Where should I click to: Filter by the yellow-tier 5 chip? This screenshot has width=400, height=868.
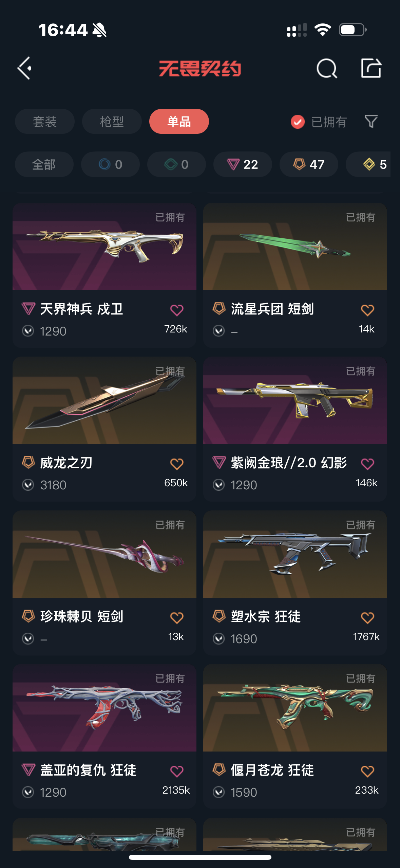tap(368, 164)
